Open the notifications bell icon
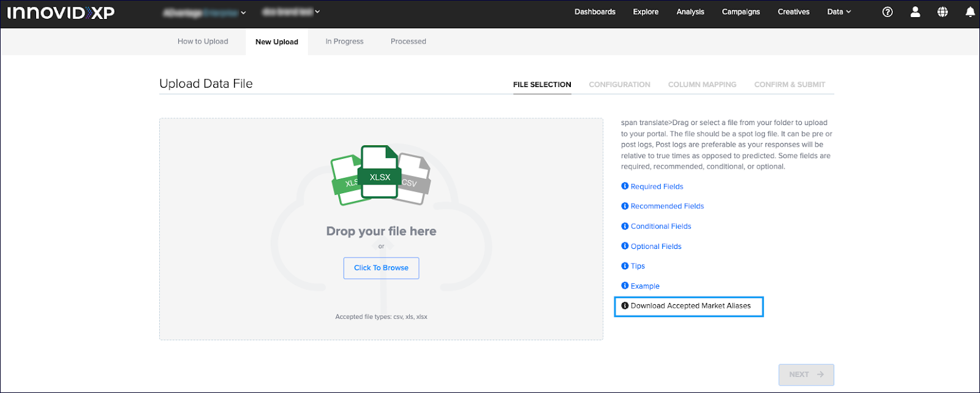 point(970,12)
